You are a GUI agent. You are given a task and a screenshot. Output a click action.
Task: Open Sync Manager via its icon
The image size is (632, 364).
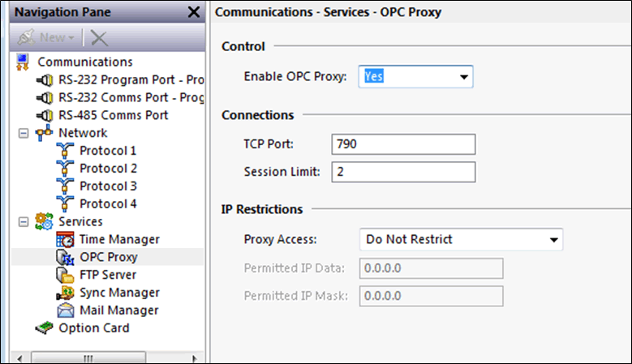coord(65,293)
